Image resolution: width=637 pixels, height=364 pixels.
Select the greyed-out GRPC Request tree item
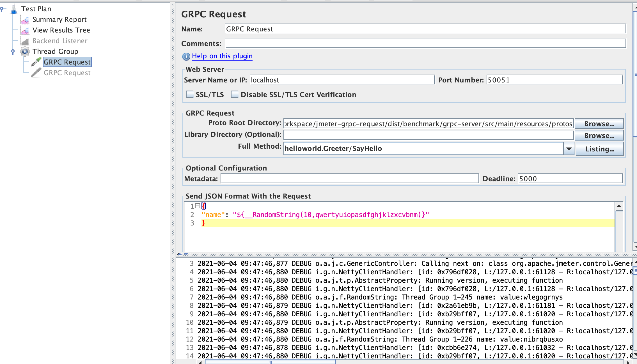[x=67, y=73]
